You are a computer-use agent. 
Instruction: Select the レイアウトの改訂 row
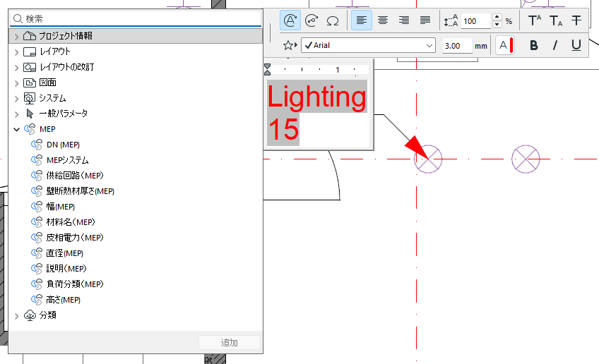click(136, 67)
